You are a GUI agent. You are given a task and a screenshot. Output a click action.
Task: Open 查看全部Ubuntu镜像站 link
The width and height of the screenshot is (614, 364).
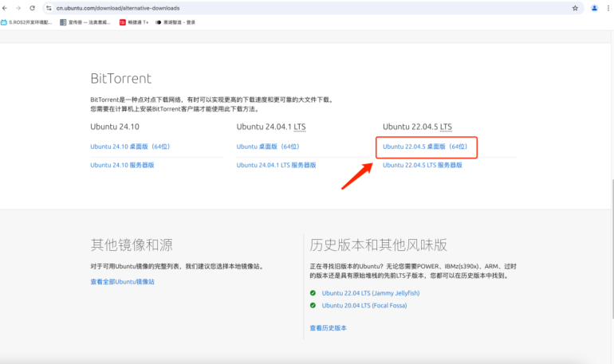122,281
